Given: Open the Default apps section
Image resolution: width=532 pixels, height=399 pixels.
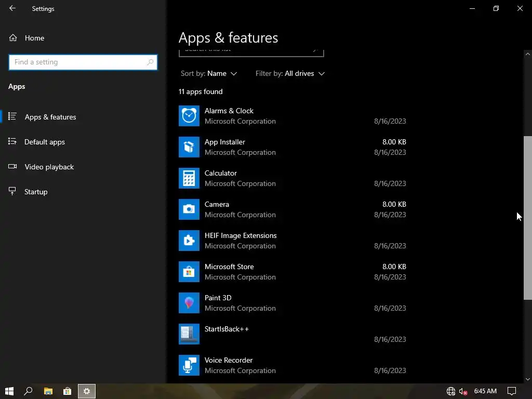Looking at the screenshot, I should tap(83, 142).
